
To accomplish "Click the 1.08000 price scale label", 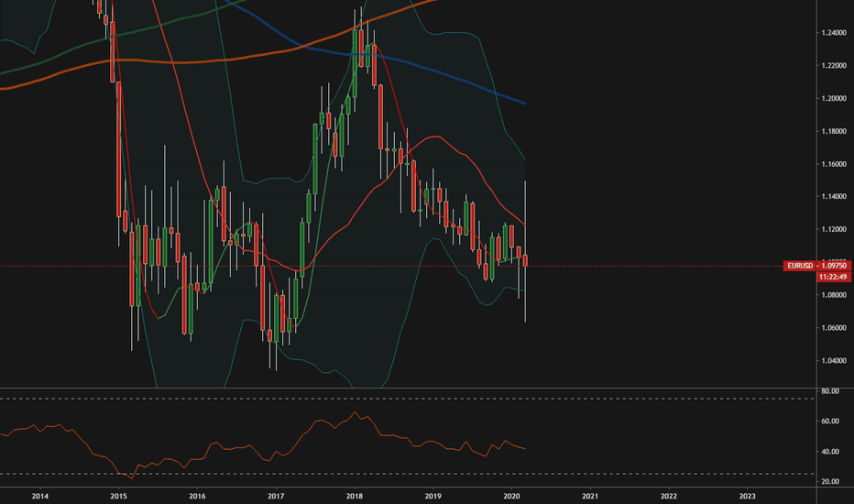I will 834,295.
